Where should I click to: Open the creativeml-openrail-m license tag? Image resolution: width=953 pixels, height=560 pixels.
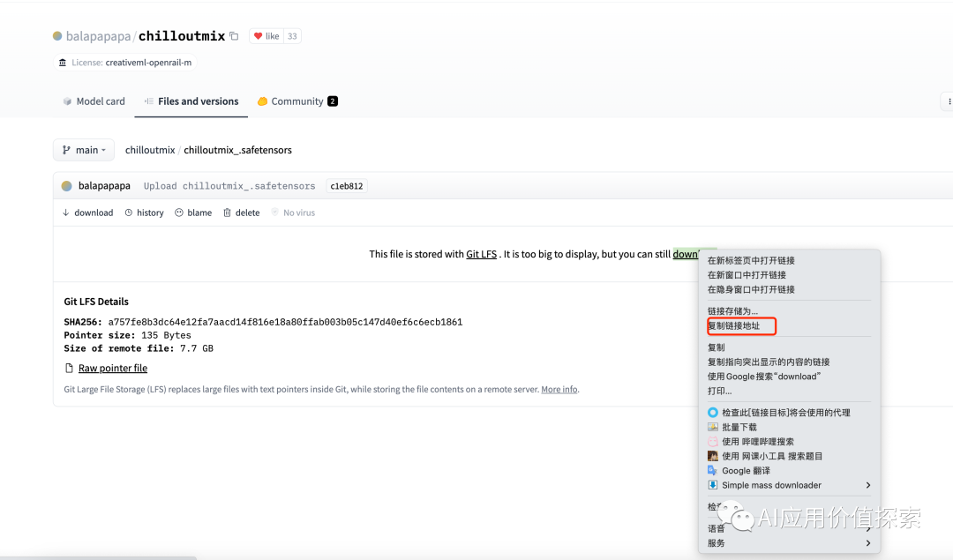point(125,63)
